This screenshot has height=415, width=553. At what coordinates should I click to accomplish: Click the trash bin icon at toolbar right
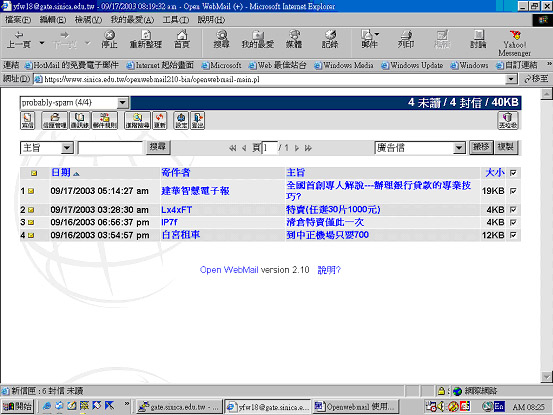508,121
